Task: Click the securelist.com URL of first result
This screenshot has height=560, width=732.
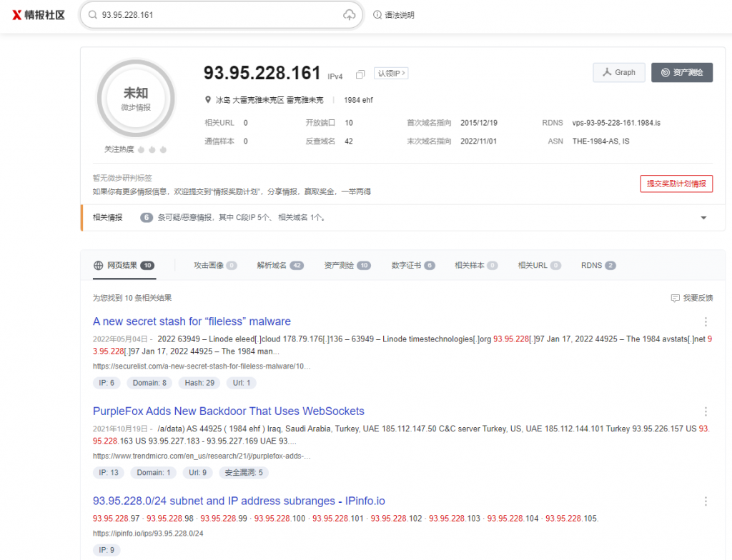Action: tap(202, 366)
